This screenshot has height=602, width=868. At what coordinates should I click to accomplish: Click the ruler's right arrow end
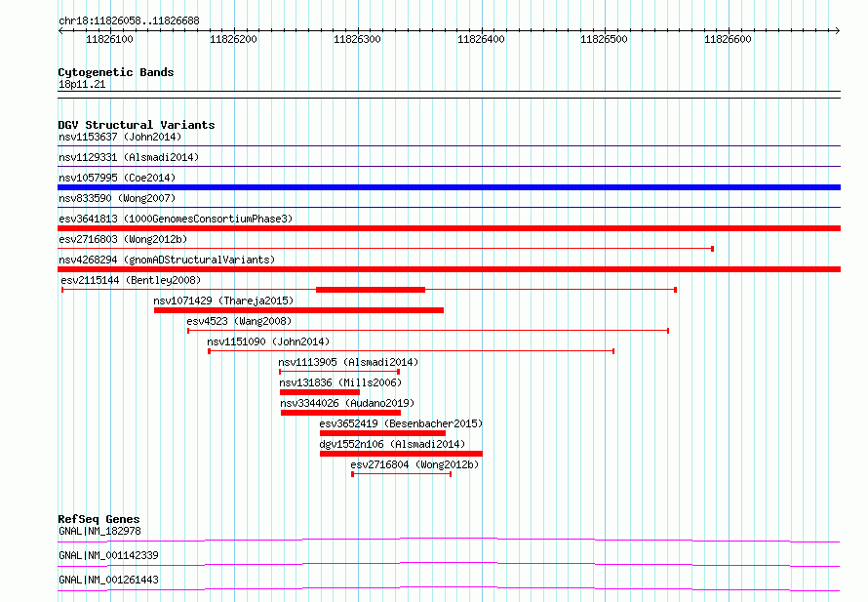click(838, 30)
